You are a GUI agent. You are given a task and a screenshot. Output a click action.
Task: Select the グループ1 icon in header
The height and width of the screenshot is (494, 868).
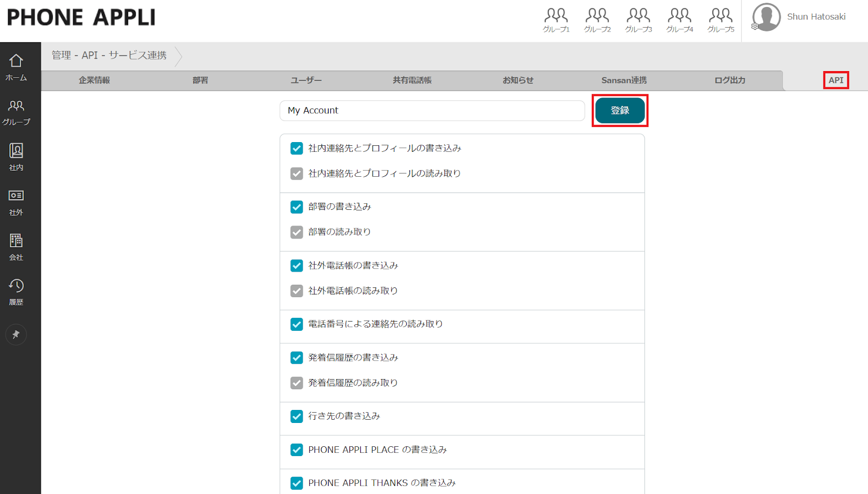pos(556,20)
